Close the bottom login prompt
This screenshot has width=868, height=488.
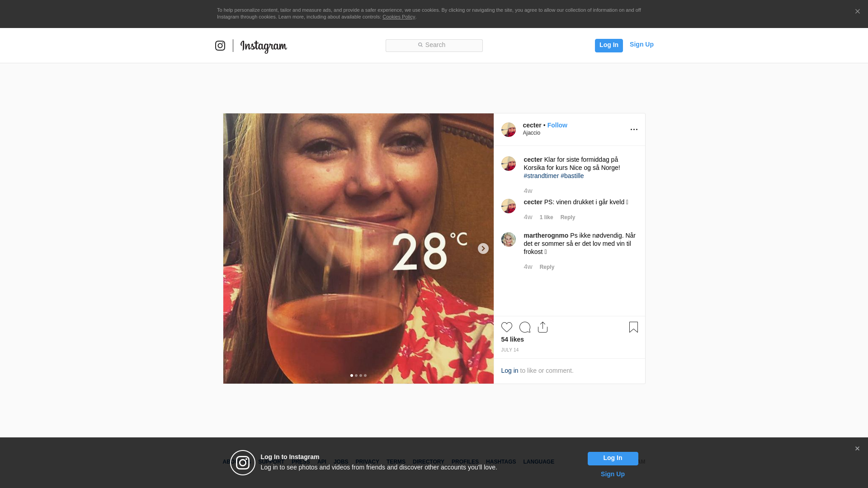click(x=857, y=449)
